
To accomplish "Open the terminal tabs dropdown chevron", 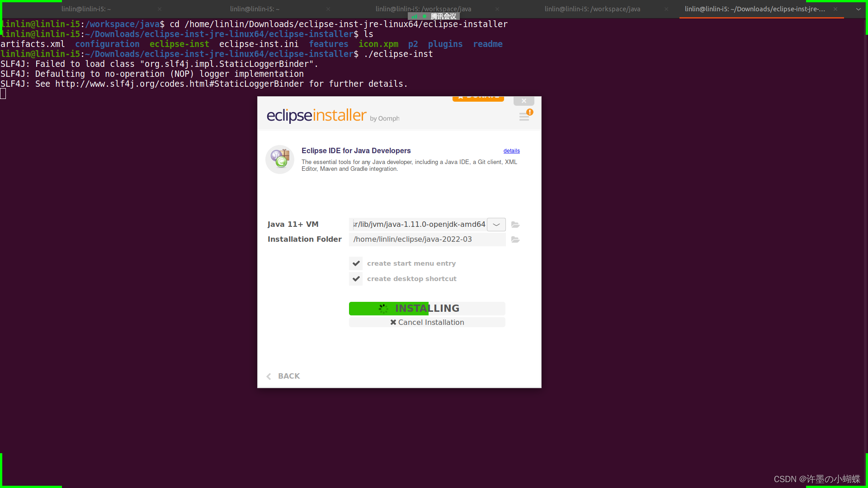I will pos(858,9).
